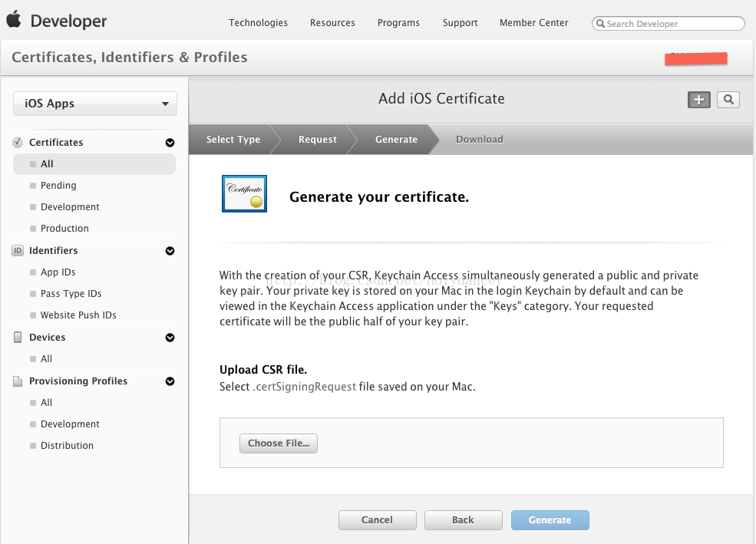Collapse the Provisioning Profiles section
This screenshot has height=544, width=756.
coord(170,381)
